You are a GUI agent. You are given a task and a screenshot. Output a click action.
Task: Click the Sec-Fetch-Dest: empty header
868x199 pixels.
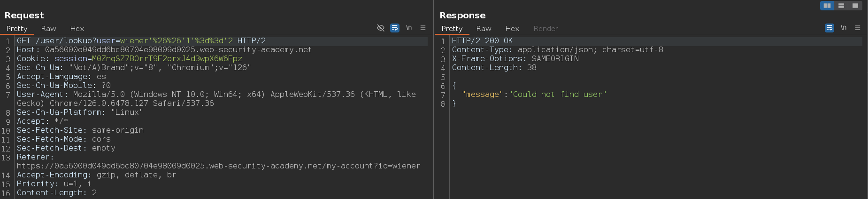66,148
